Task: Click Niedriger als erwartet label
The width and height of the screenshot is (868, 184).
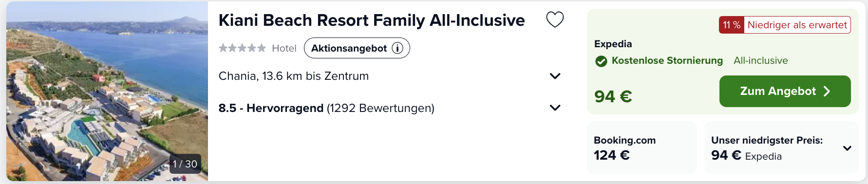Action: coord(797,25)
